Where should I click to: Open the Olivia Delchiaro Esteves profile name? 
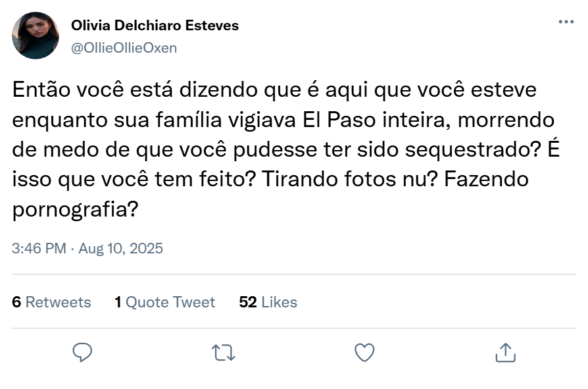click(x=155, y=26)
